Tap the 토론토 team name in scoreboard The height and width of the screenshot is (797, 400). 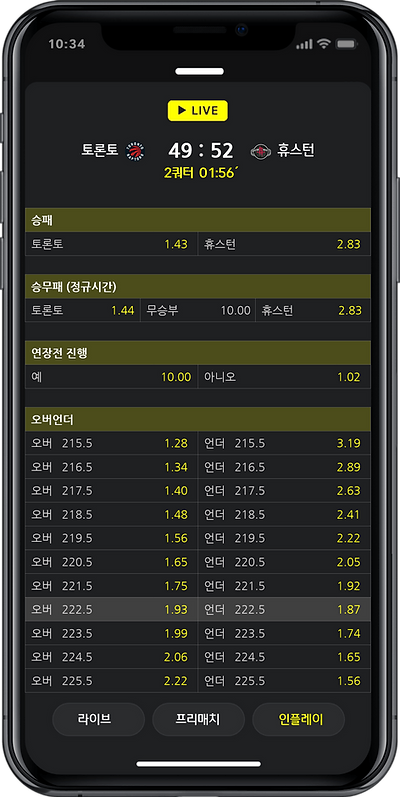[100, 150]
